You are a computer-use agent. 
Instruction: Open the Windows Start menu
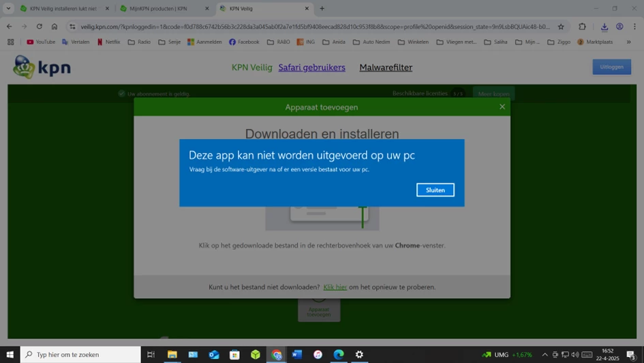pyautogui.click(x=10, y=354)
